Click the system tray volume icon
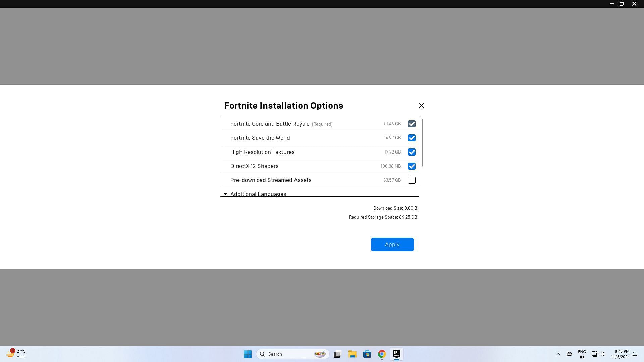Viewport: 644px width, 362px height. 602,354
